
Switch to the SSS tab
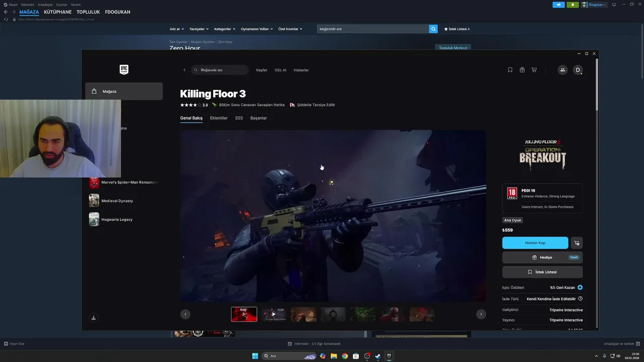pyautogui.click(x=239, y=118)
